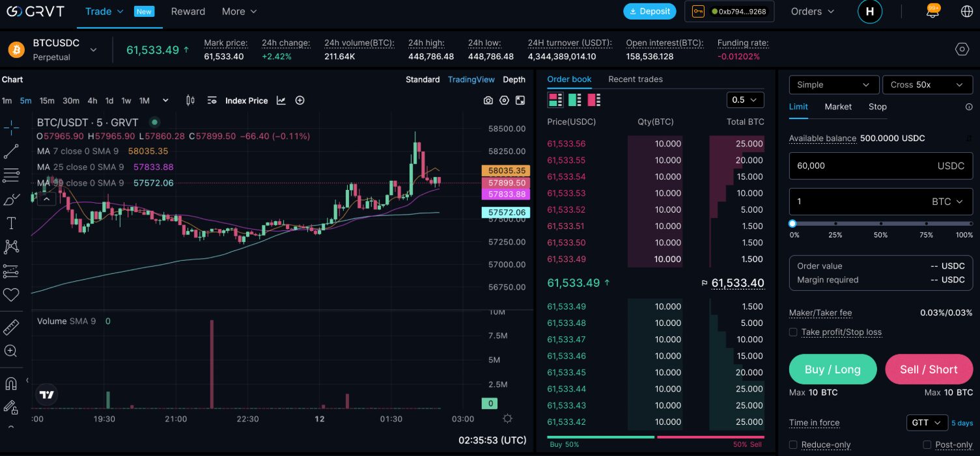Open the 0.5 price grouping dropdown
The height and width of the screenshot is (456, 980).
[746, 100]
